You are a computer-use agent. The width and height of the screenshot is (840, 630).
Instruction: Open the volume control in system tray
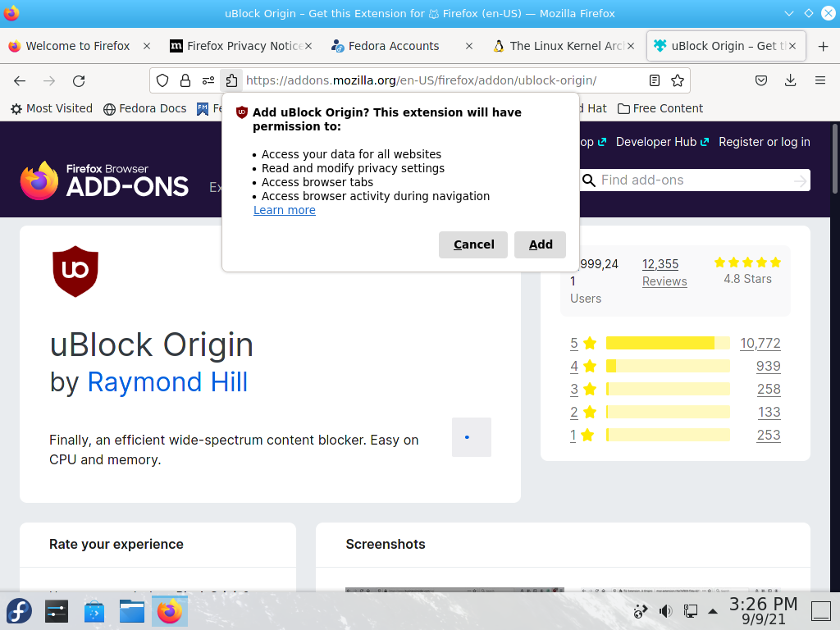(x=665, y=611)
